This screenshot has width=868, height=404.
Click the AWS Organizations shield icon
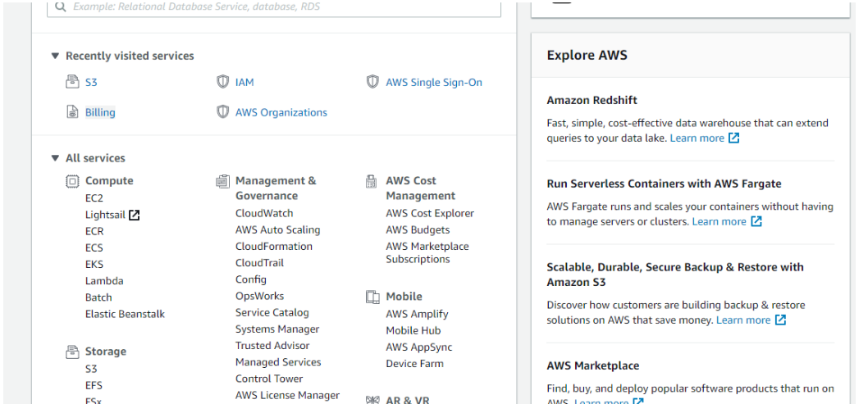click(222, 112)
